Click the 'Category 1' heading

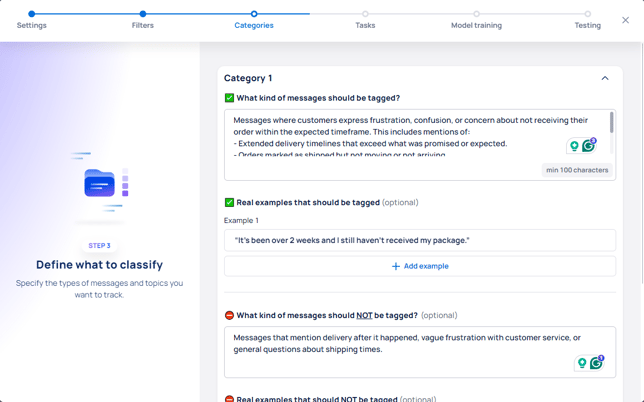point(248,78)
